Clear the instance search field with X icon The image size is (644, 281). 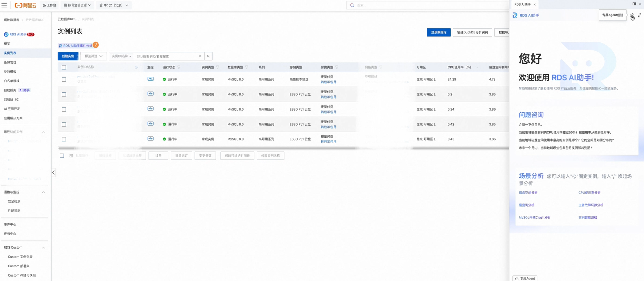click(200, 56)
